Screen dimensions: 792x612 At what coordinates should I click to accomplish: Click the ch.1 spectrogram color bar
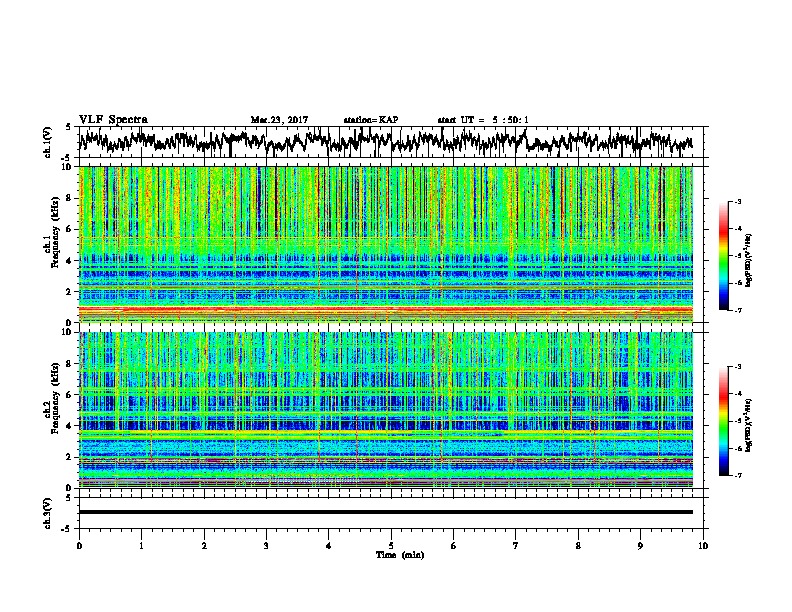coord(723,256)
